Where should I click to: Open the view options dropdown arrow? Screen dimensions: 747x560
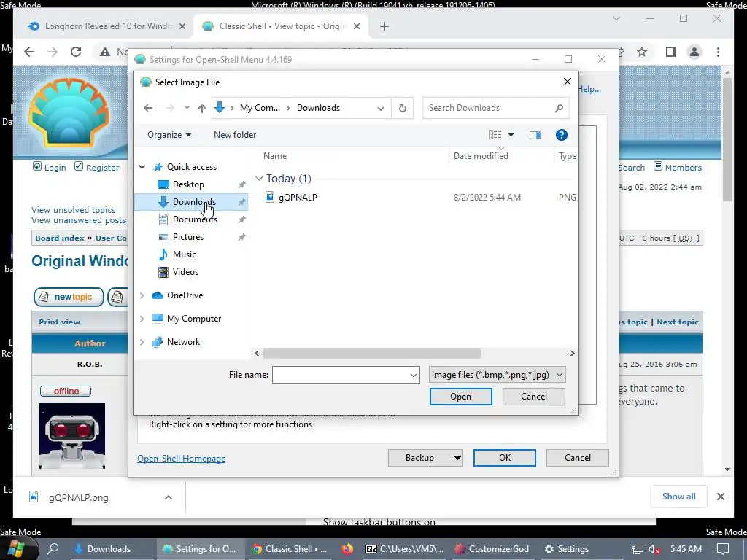pyautogui.click(x=511, y=135)
